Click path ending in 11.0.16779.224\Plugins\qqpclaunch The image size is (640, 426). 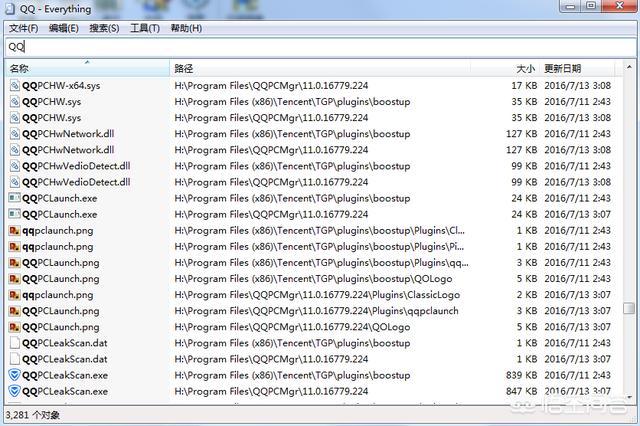tap(316, 311)
